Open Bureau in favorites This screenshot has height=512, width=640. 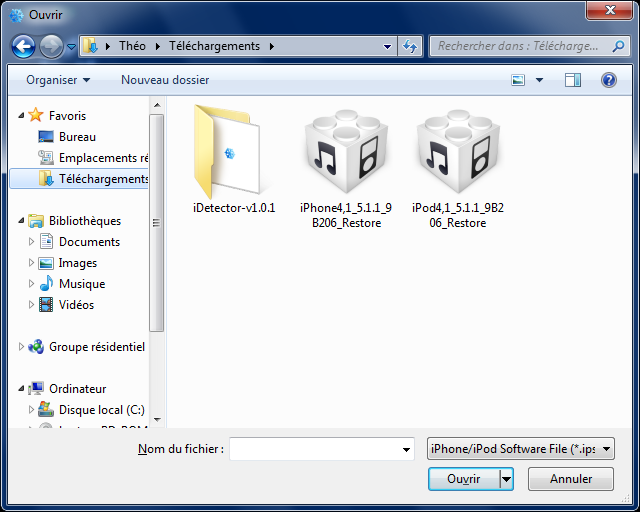[77, 137]
